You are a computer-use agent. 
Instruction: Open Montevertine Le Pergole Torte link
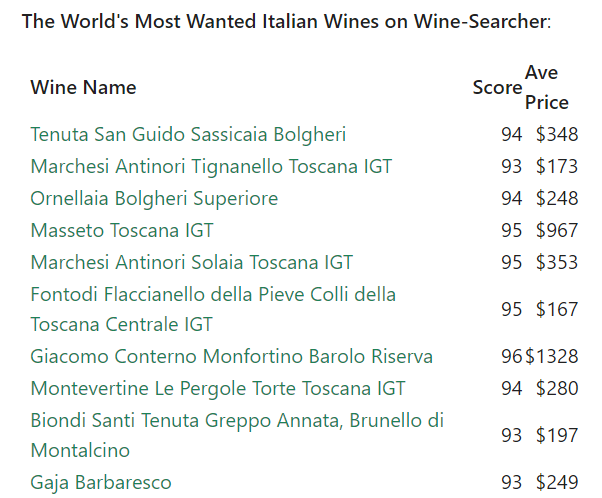tap(218, 388)
